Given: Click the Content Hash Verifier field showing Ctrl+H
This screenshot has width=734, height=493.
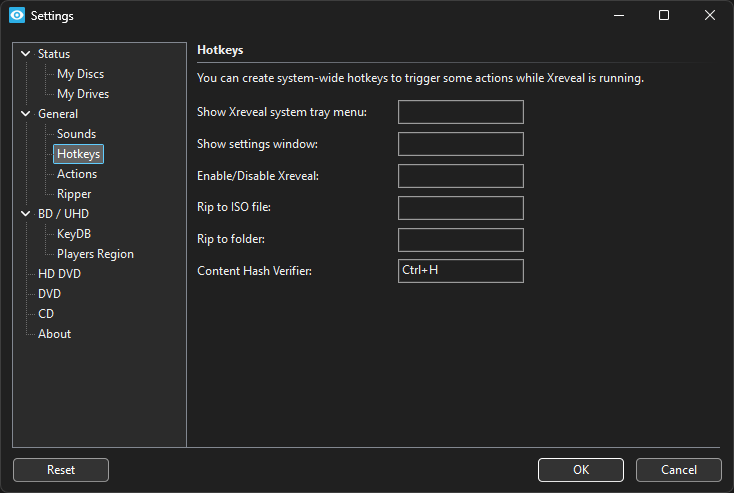Looking at the screenshot, I should (x=461, y=271).
